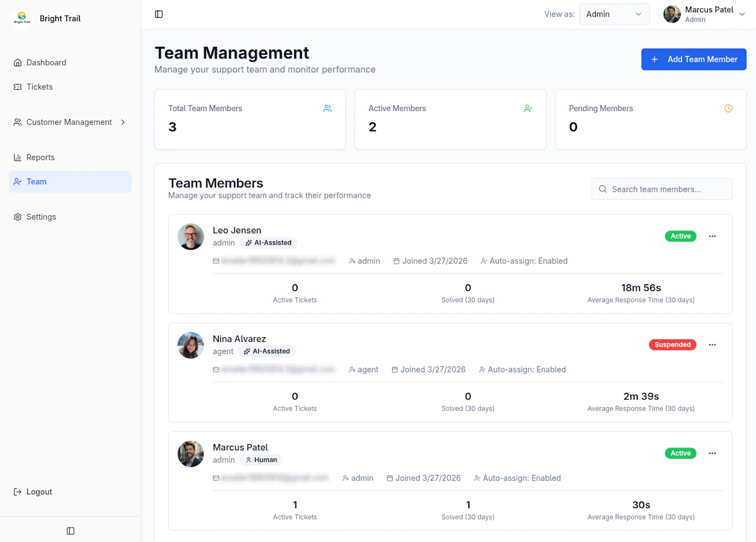Collapse sidebar using bottom panel icon
The image size is (756, 542).
click(x=70, y=531)
